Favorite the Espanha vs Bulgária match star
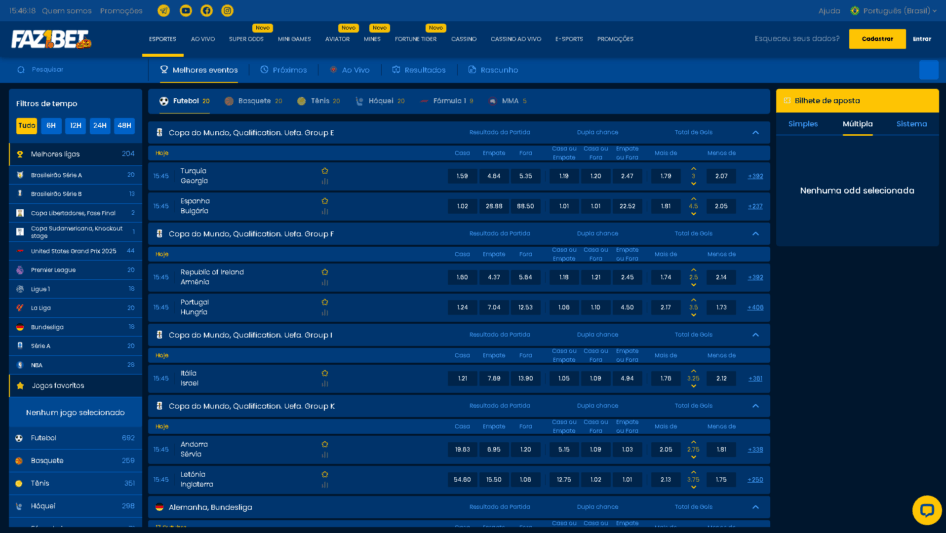946x533 pixels. click(x=325, y=201)
